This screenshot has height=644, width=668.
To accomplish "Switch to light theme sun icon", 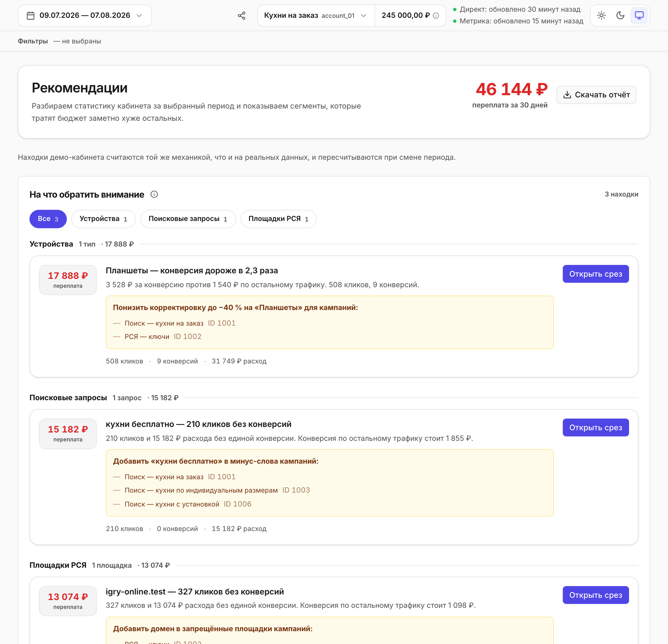I will [601, 15].
